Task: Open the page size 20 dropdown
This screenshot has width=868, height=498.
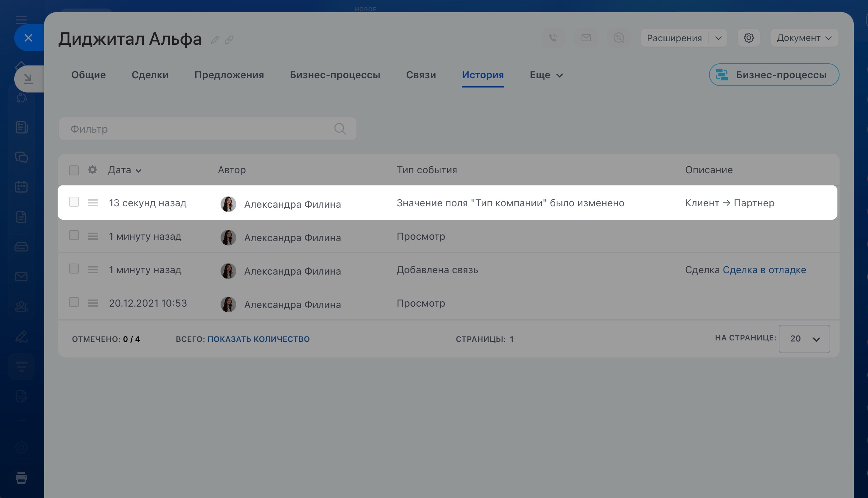Action: pos(804,339)
